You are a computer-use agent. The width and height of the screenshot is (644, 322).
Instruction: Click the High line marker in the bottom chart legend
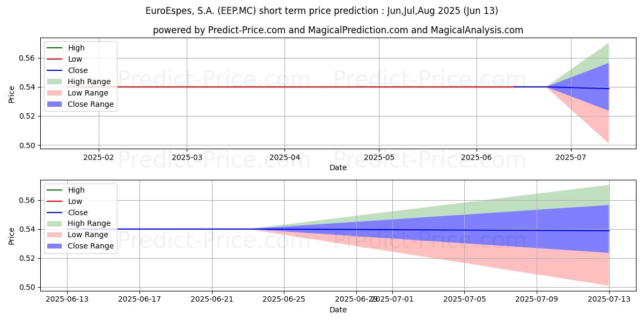pos(55,190)
